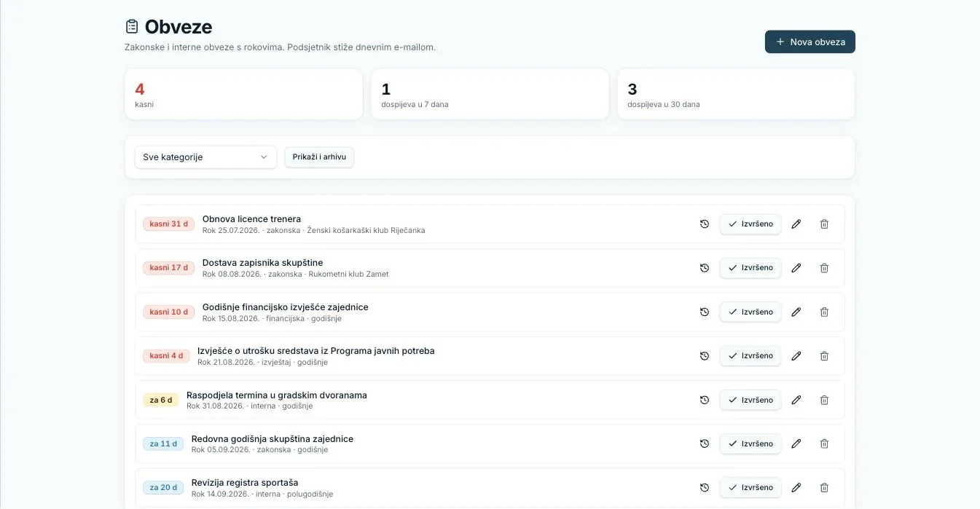Mark Godišnje financijsko izvješće as Izvršeno
The width and height of the screenshot is (980, 509).
(x=750, y=312)
